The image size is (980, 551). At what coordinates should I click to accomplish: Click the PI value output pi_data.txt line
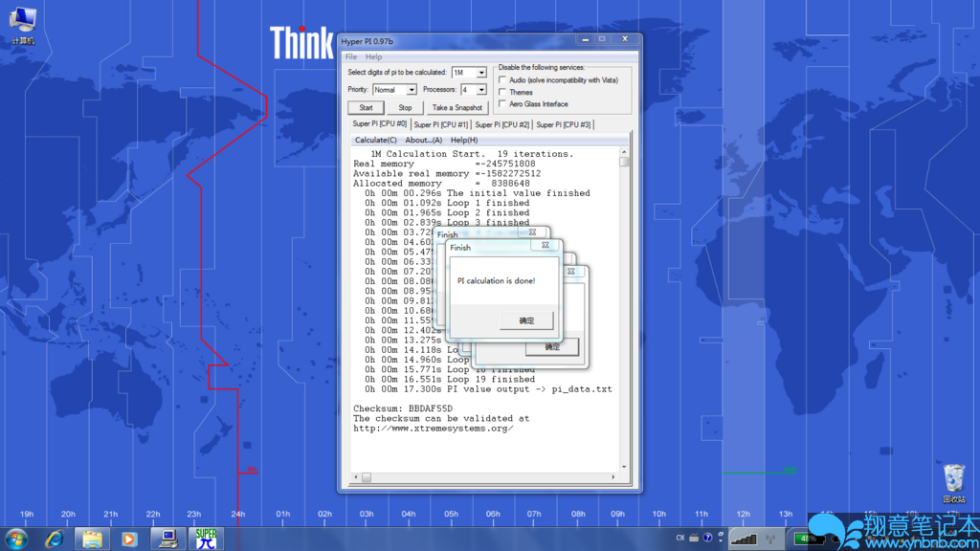coord(489,389)
